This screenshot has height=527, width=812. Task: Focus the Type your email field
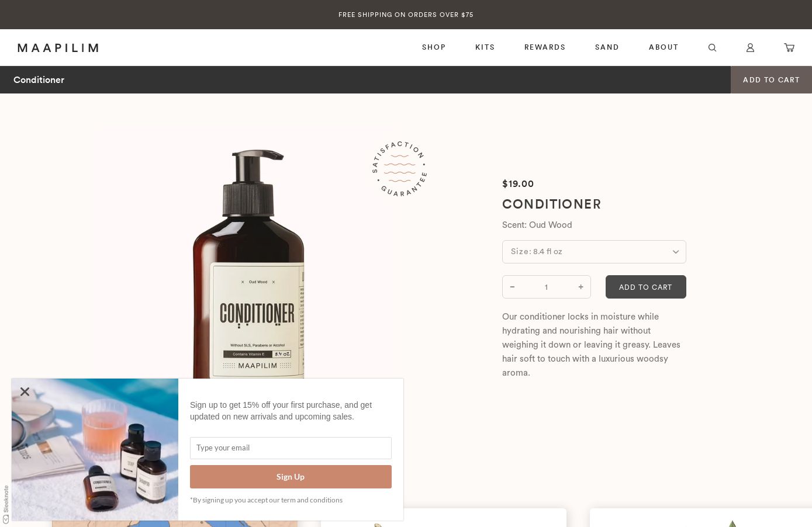click(291, 448)
